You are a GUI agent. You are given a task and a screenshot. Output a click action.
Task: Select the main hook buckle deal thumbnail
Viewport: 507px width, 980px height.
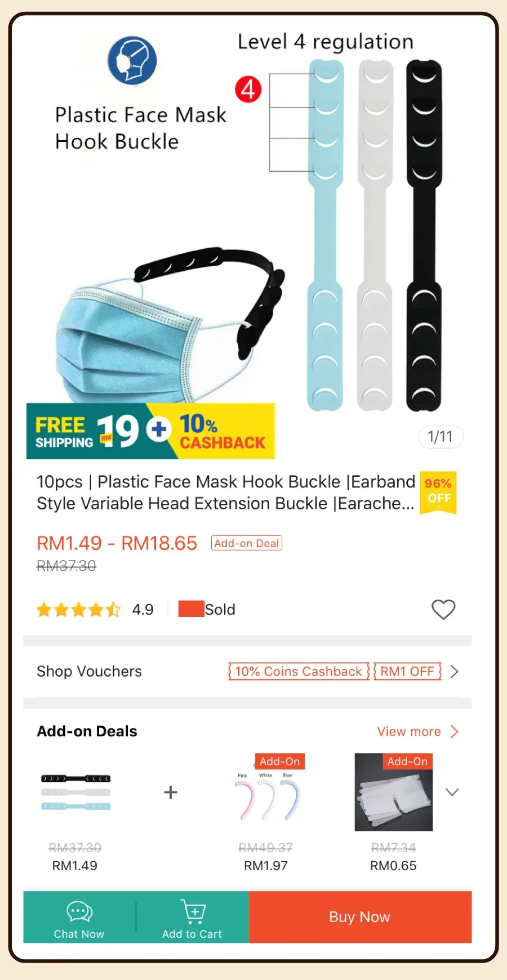click(76, 792)
